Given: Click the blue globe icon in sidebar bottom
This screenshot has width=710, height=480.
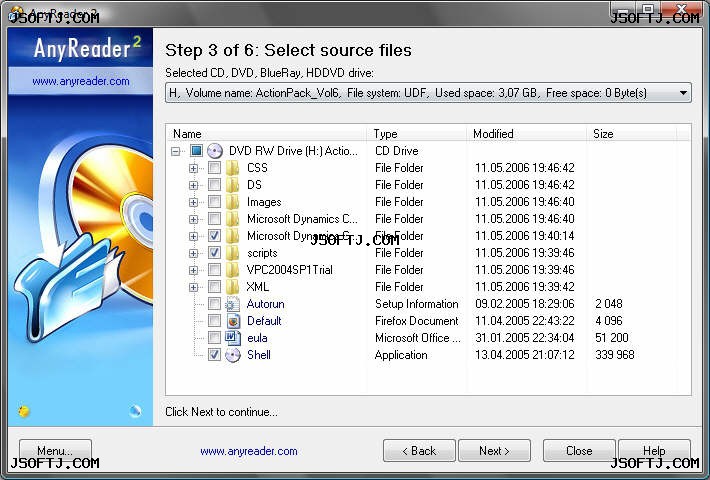Looking at the screenshot, I should point(135,411).
